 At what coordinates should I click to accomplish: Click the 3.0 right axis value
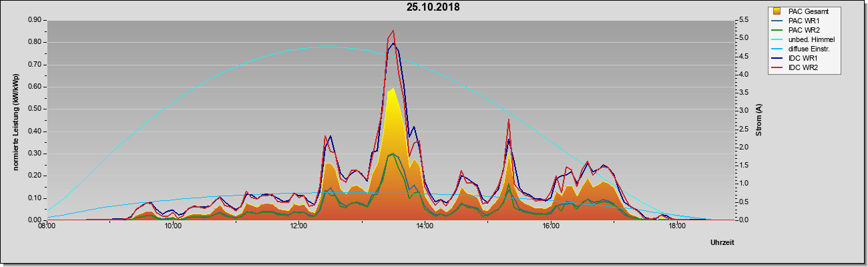pos(743,111)
